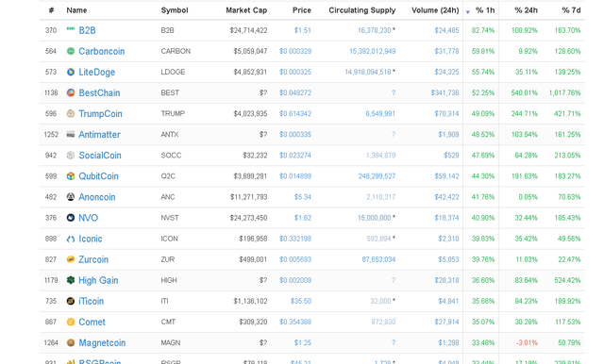Image resolution: width=604 pixels, height=364 pixels.
Task: Click the Magnetcoin logo icon
Action: (71, 342)
